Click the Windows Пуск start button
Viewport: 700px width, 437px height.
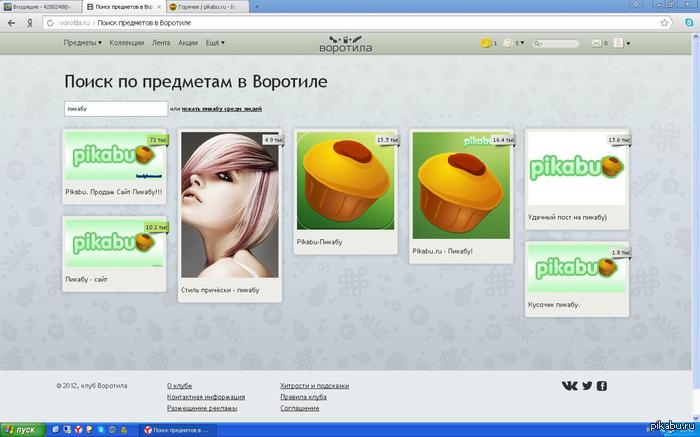[21, 429]
